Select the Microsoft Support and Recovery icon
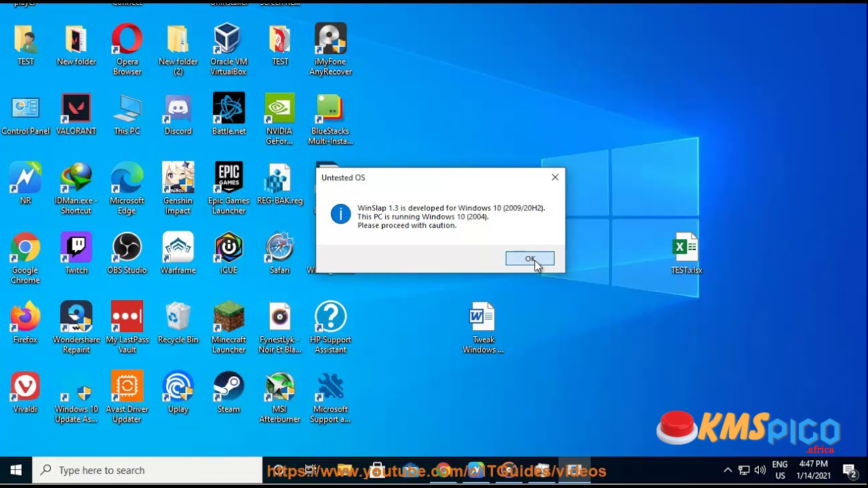The image size is (868, 488). click(x=330, y=398)
